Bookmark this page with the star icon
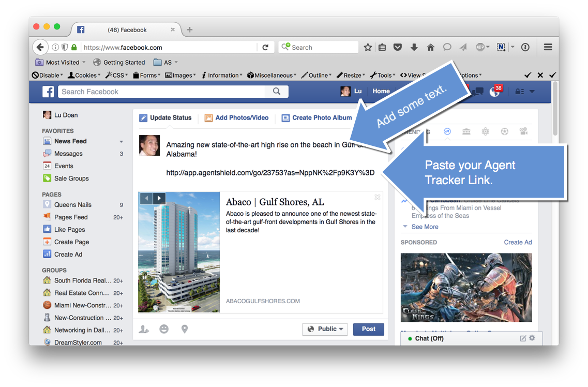Viewport: 588px width, 387px height. click(x=368, y=47)
